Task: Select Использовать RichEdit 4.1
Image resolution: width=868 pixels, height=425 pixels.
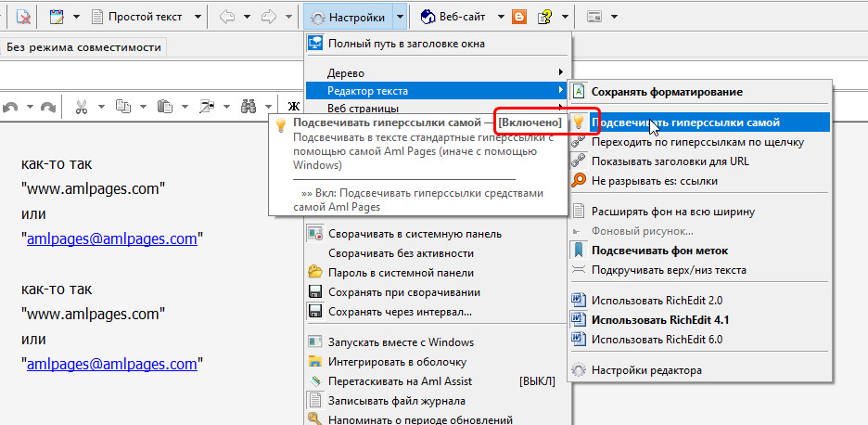Action: point(700,320)
